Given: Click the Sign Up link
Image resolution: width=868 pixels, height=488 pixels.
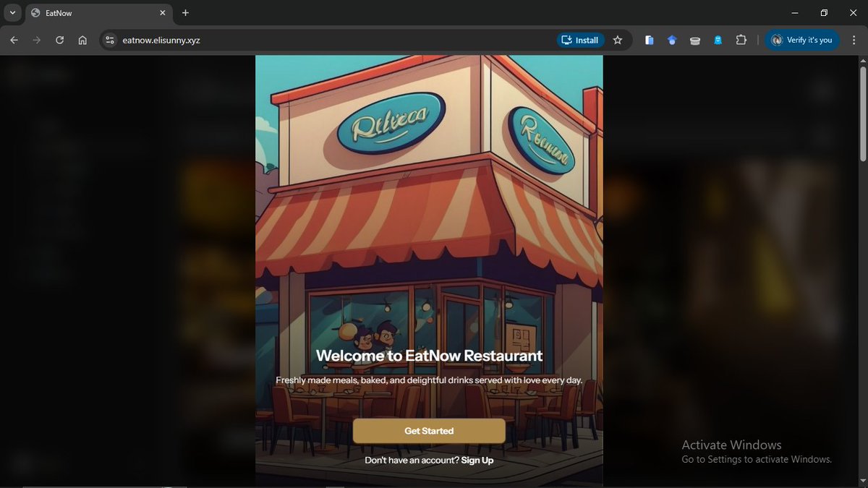Looking at the screenshot, I should pos(477,461).
